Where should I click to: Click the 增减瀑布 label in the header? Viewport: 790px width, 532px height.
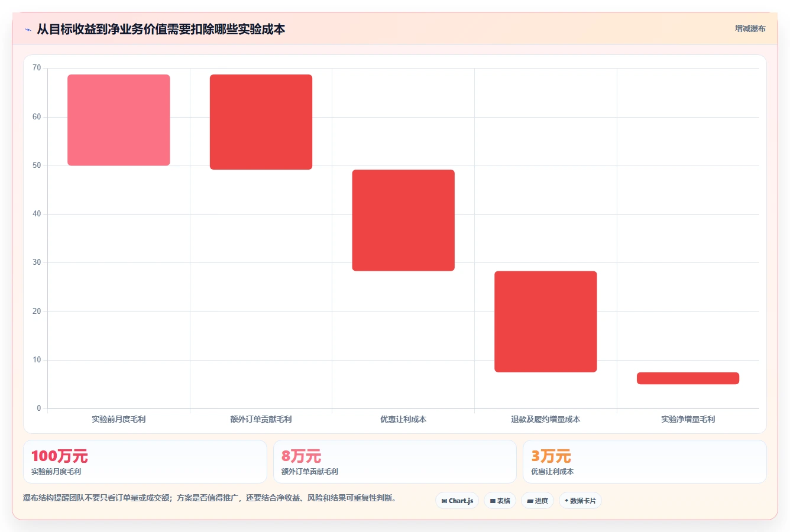pos(750,28)
